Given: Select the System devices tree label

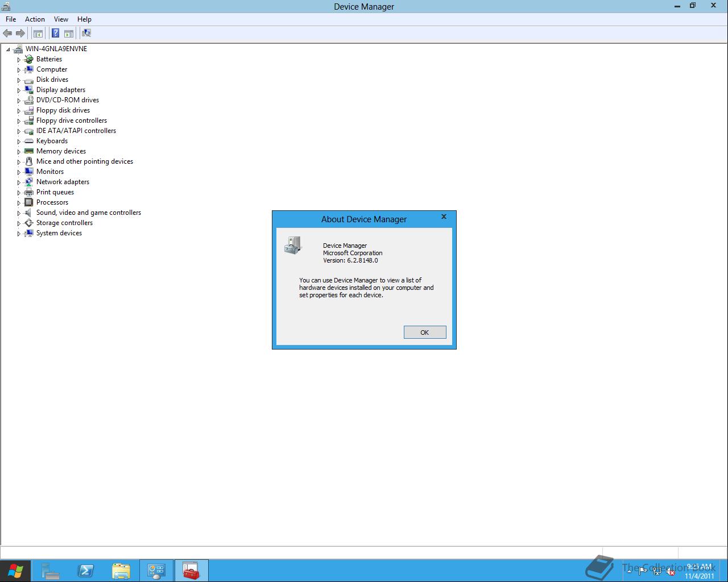Looking at the screenshot, I should coord(59,233).
